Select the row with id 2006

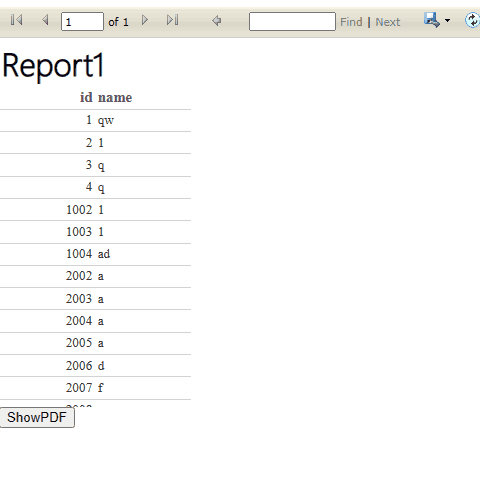95,366
